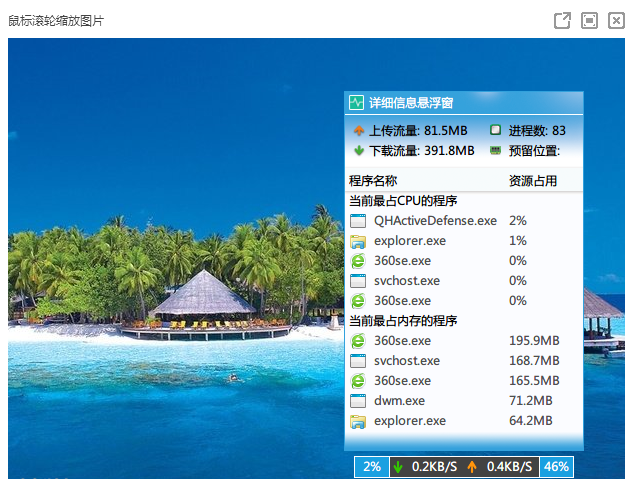Click explorer.exe folder icon at 64.2MB row

click(358, 421)
